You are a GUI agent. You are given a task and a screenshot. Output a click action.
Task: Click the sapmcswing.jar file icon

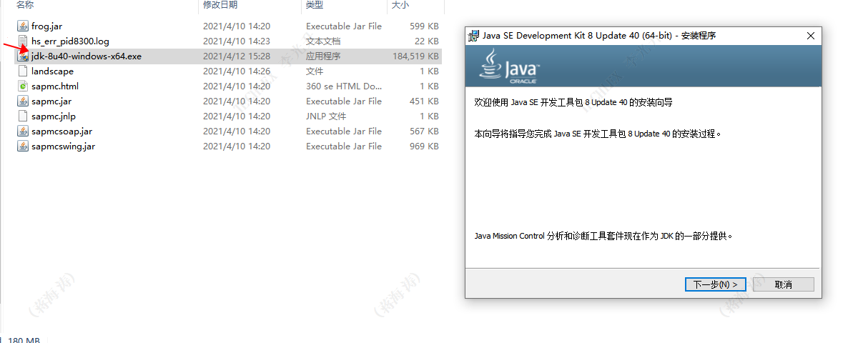[23, 146]
